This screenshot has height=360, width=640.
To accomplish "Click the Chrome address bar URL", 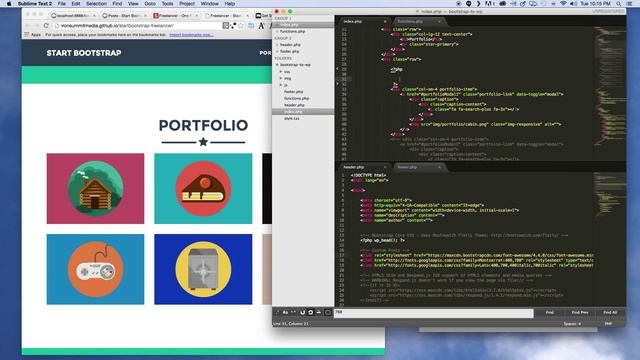I will pos(118,25).
